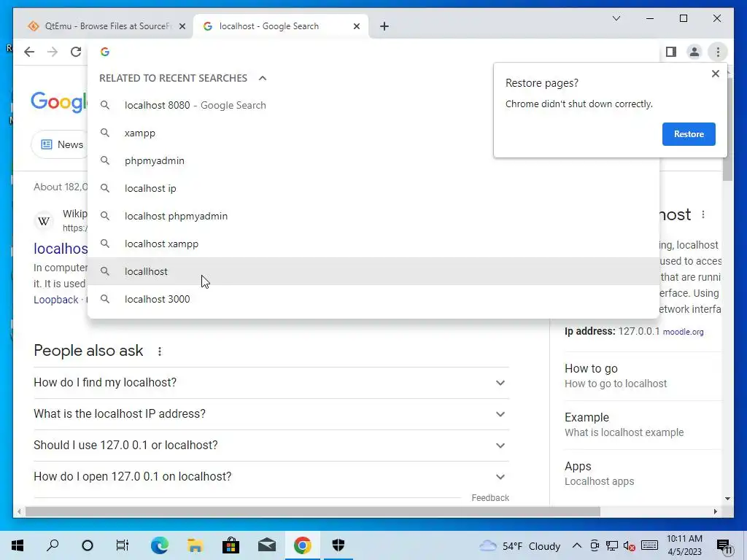Open the Chrome profile avatar
This screenshot has width=747, height=560.
pyautogui.click(x=694, y=52)
